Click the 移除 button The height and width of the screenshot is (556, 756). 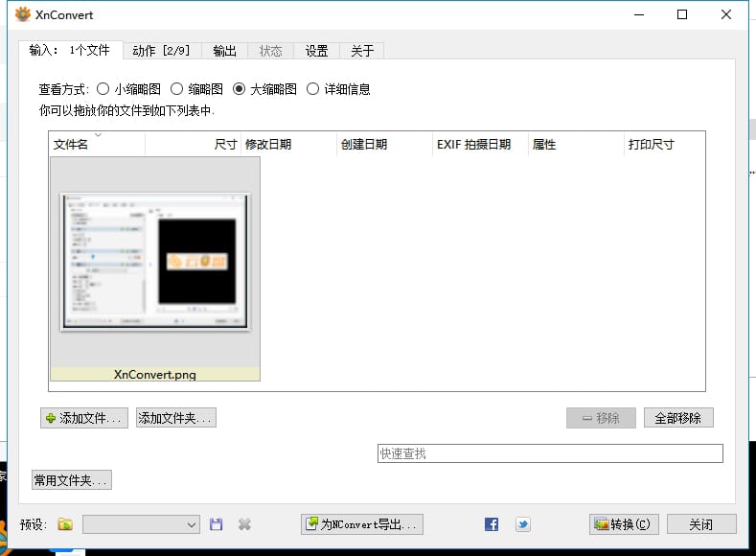pyautogui.click(x=601, y=418)
